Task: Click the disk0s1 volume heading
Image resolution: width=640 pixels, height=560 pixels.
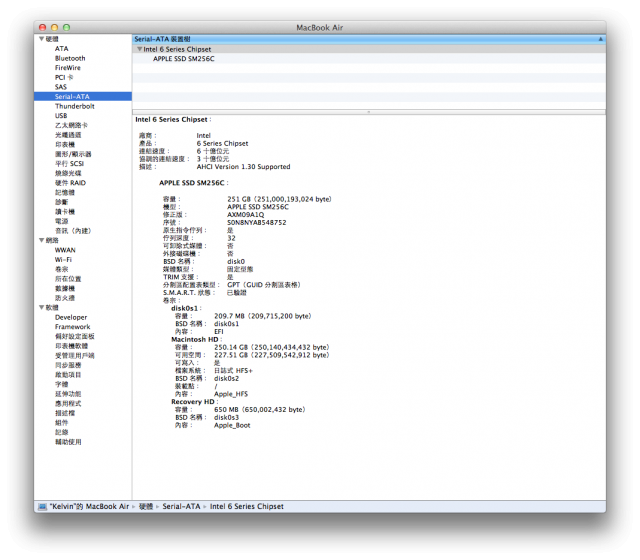Action: [185, 308]
